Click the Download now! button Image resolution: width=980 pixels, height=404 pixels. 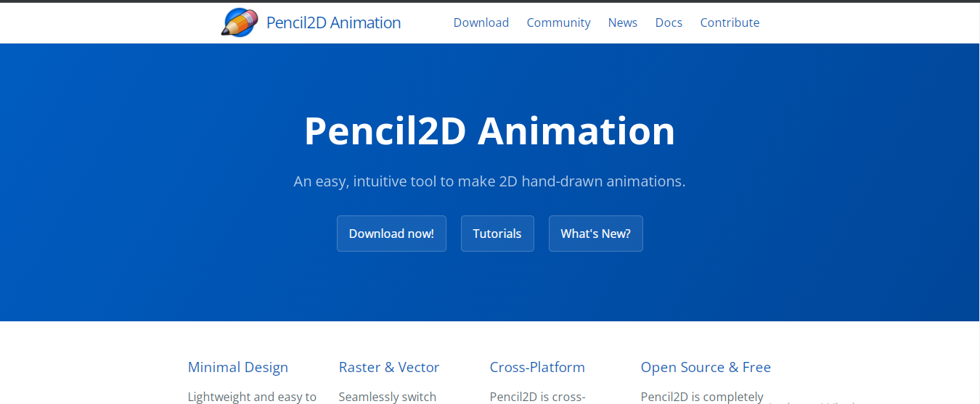(391, 234)
